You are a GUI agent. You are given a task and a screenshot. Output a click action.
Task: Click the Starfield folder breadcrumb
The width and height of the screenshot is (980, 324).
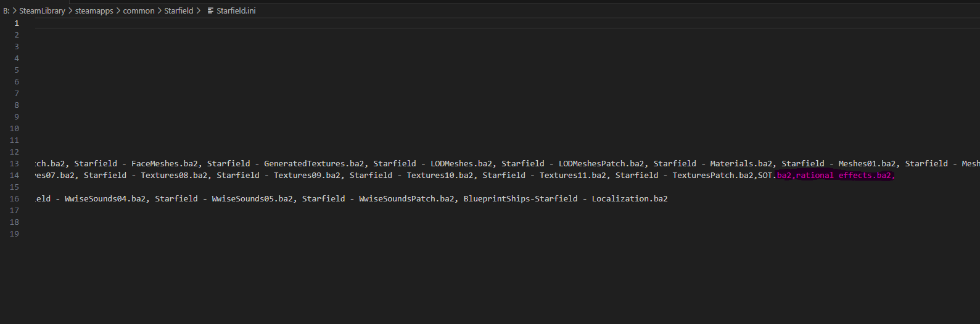click(179, 11)
